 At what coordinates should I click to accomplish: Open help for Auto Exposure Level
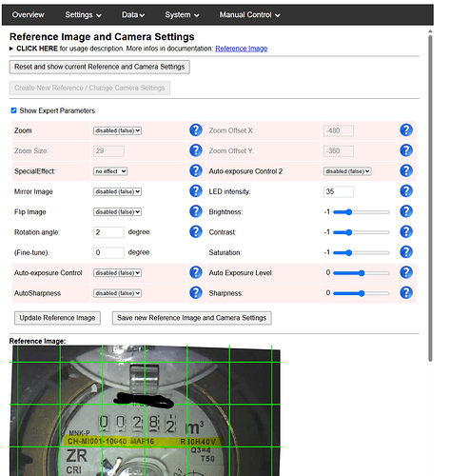(x=406, y=272)
